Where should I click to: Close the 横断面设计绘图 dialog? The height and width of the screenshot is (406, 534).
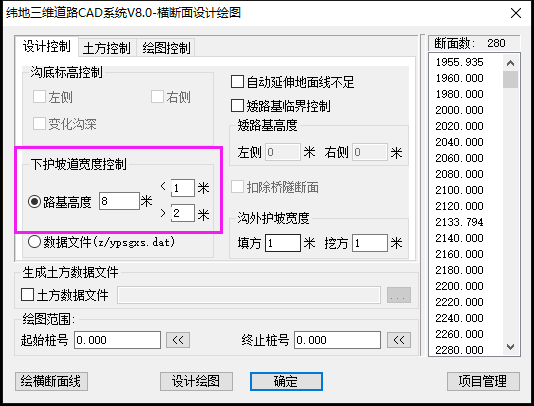coord(516,13)
